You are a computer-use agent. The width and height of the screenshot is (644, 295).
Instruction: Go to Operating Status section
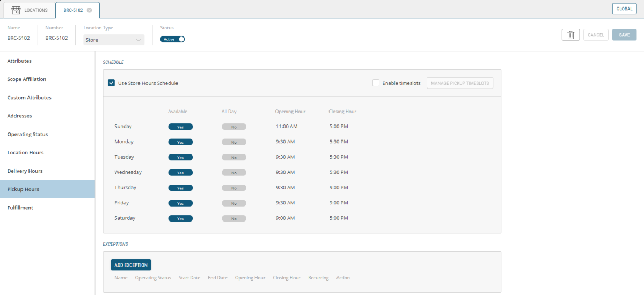point(27,134)
